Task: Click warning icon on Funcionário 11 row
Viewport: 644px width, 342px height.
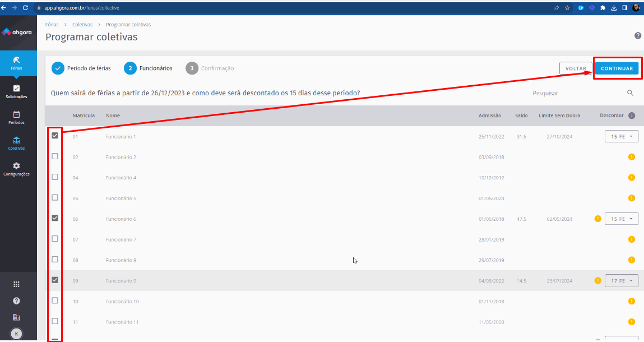Action: click(x=632, y=321)
